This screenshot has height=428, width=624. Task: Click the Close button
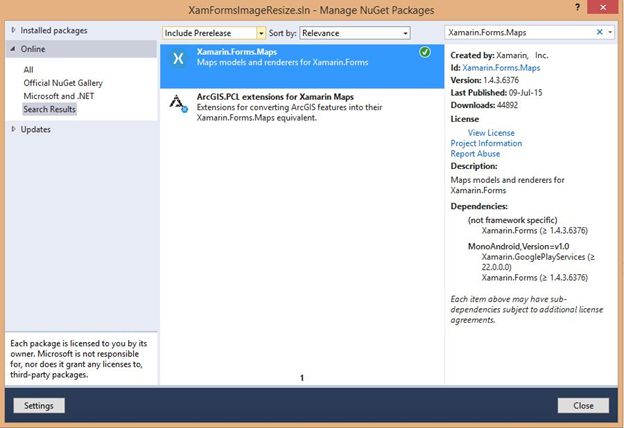[x=583, y=406]
